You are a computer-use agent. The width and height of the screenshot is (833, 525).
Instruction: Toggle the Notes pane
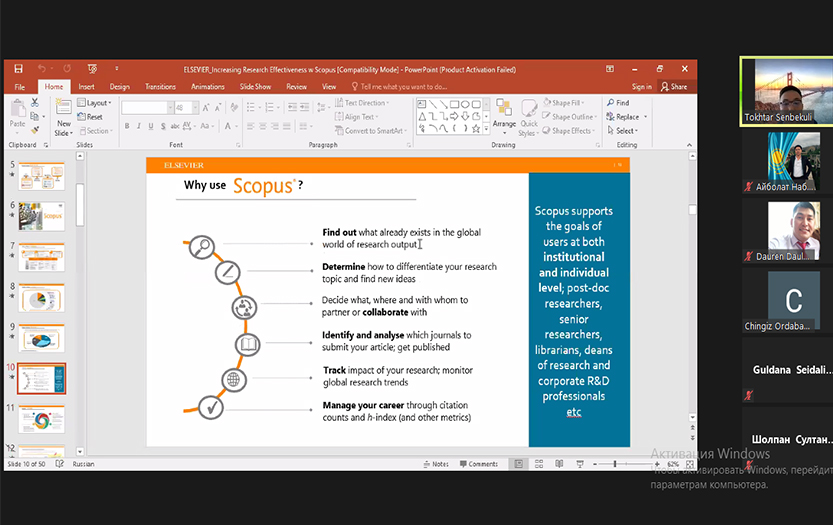click(436, 464)
